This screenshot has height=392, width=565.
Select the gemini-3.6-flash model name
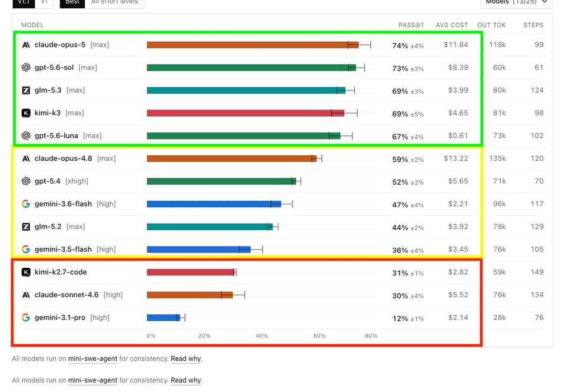63,204
